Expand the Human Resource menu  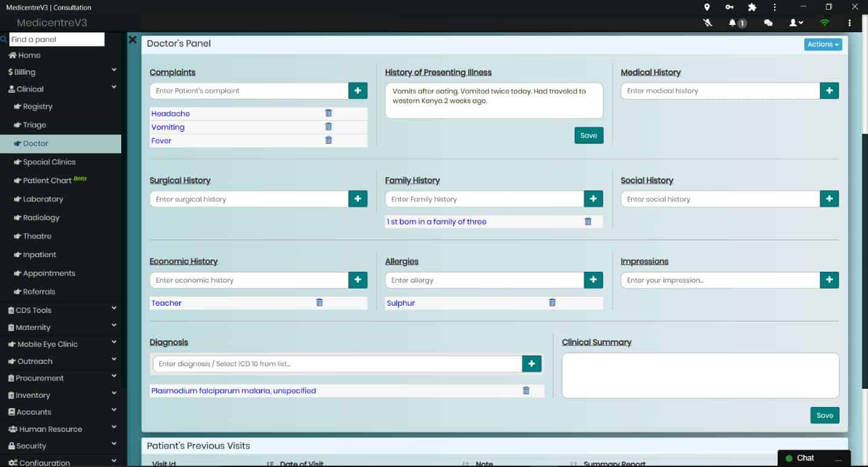click(x=61, y=429)
